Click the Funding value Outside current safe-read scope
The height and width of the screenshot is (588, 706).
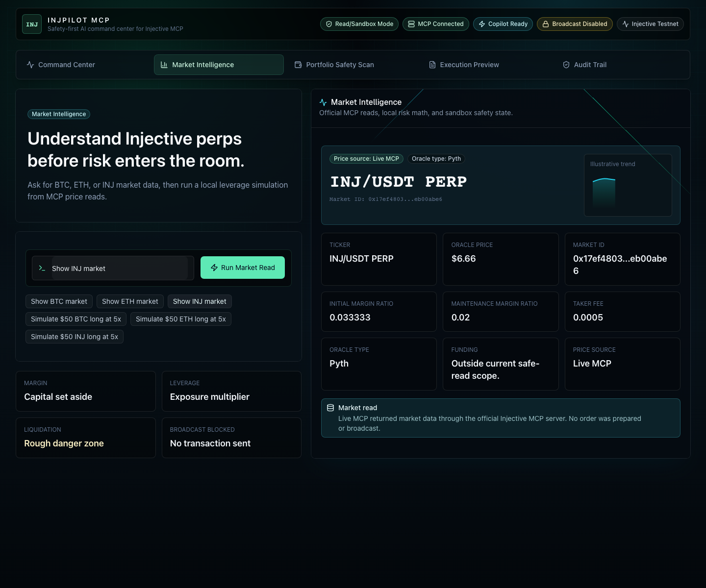495,369
